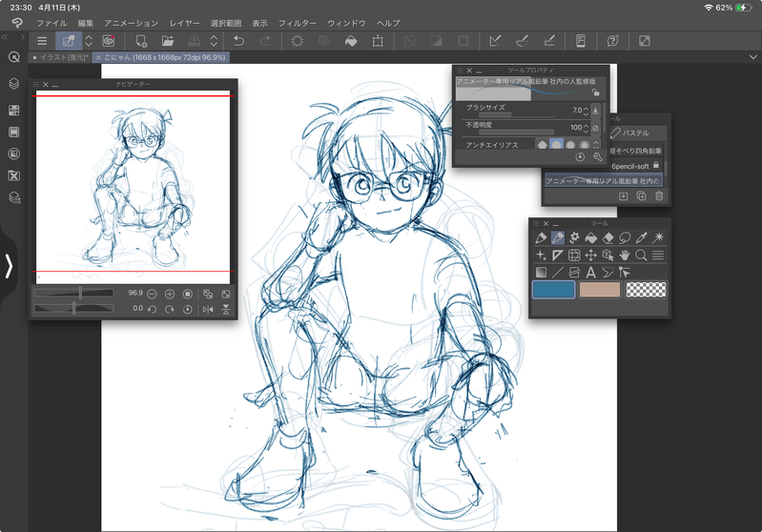Expand anti-aliasing option arrows
This screenshot has width=762, height=532.
[596, 145]
